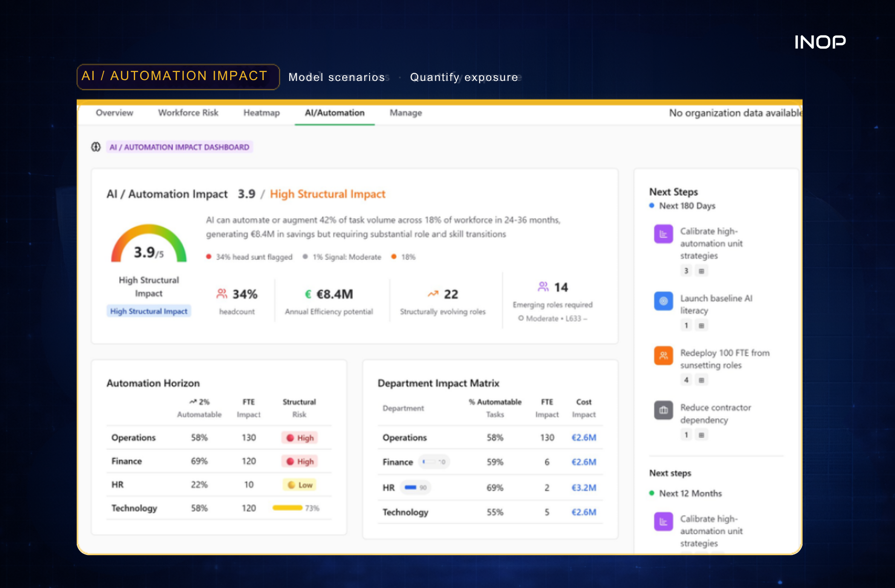Click the High risk badge for Operations

pos(300,438)
